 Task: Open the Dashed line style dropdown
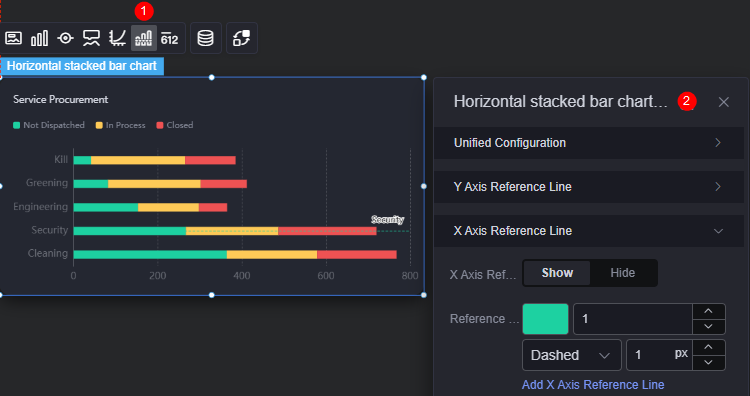point(572,355)
